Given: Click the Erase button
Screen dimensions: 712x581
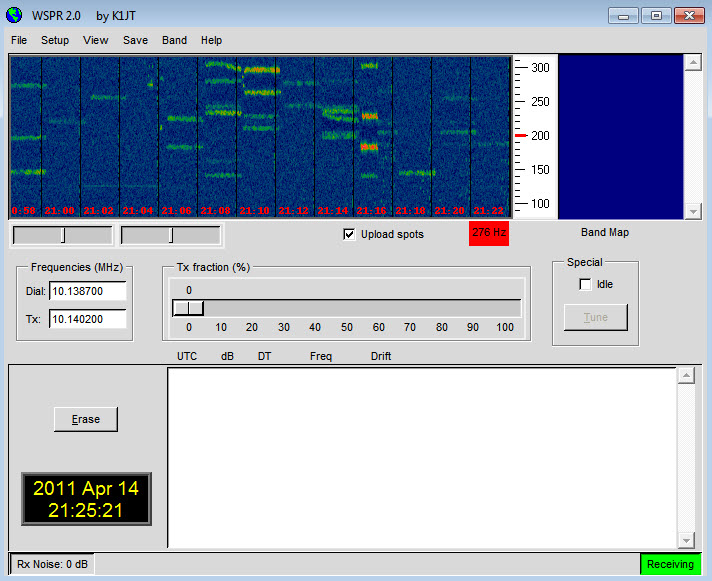Looking at the screenshot, I should (86, 419).
